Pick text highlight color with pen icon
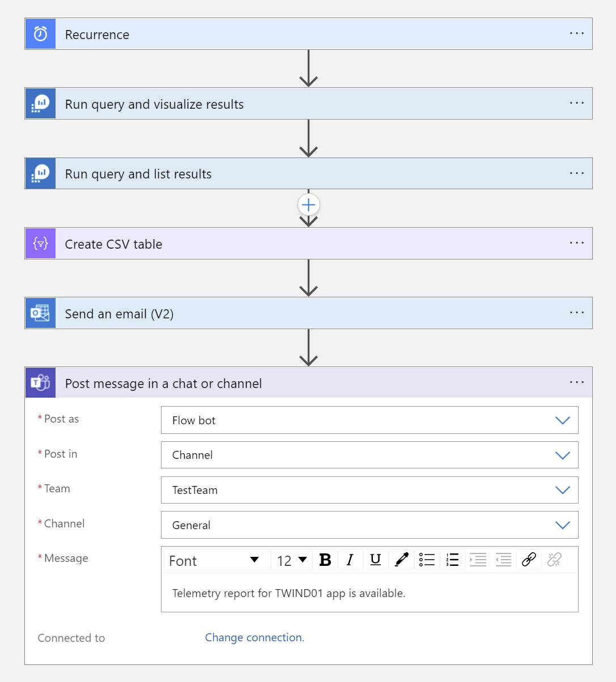The image size is (616, 682). click(x=401, y=560)
